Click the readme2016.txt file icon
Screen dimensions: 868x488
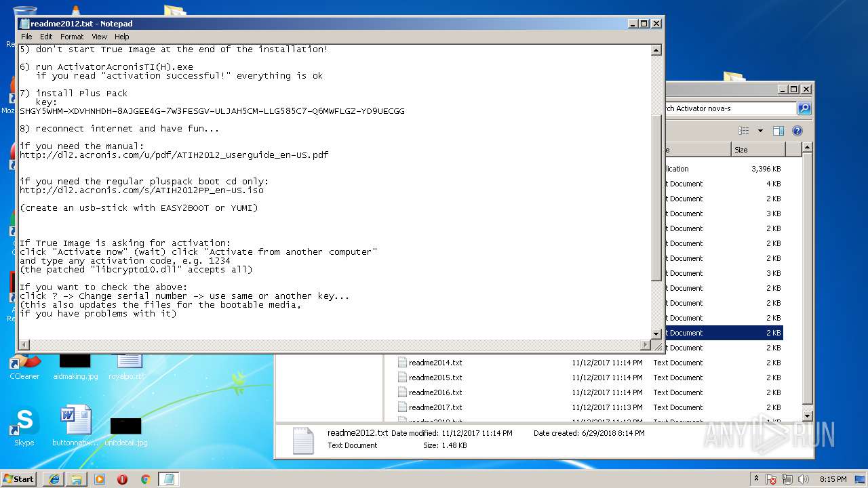[x=402, y=392]
